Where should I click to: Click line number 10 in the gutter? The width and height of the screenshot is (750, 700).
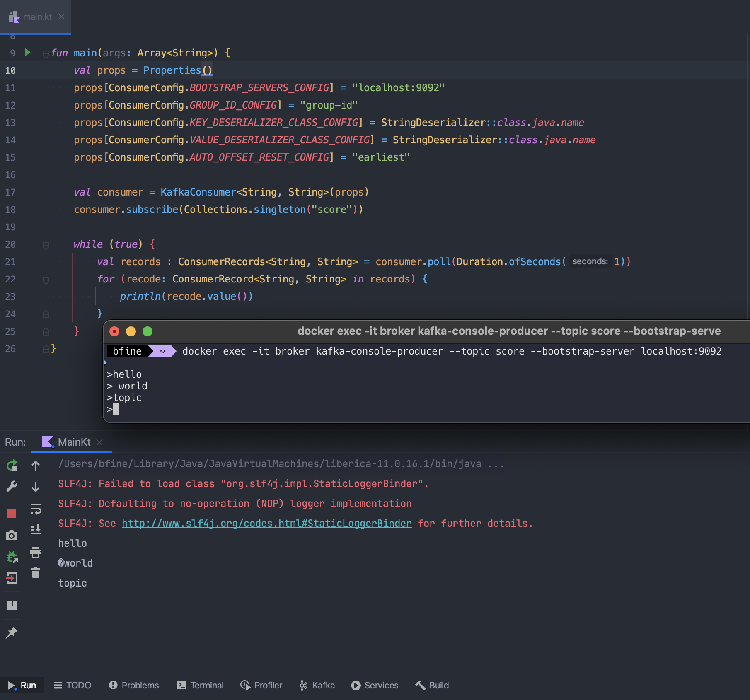tap(10, 70)
